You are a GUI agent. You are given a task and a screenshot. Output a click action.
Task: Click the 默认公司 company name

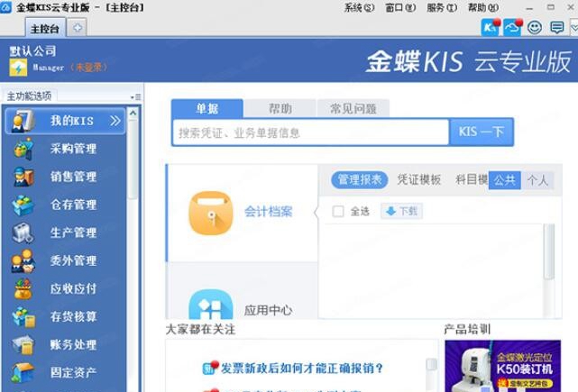[32, 51]
